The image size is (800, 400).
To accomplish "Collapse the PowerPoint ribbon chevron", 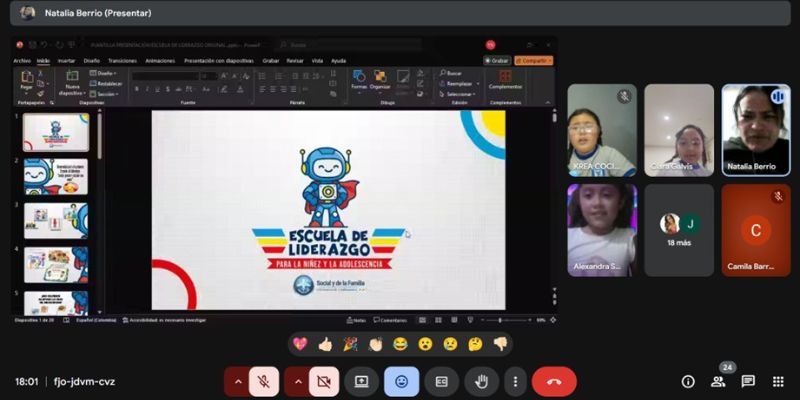I will click(x=548, y=103).
